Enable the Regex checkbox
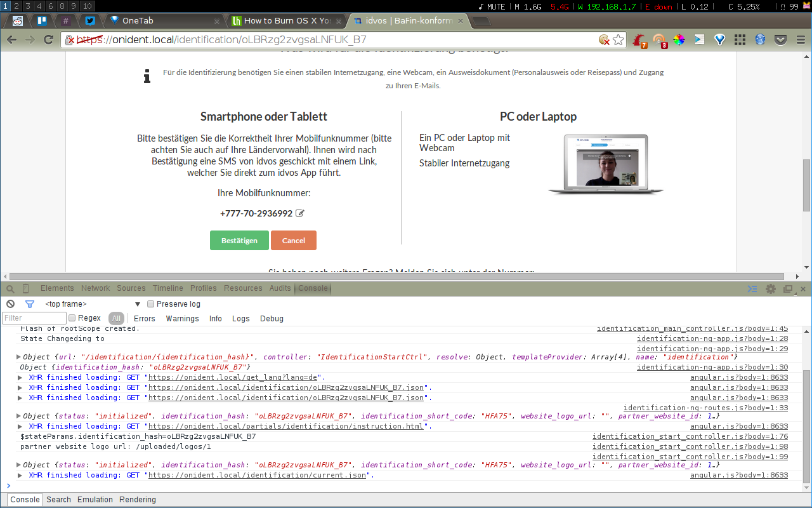The width and height of the screenshot is (812, 508). (72, 318)
